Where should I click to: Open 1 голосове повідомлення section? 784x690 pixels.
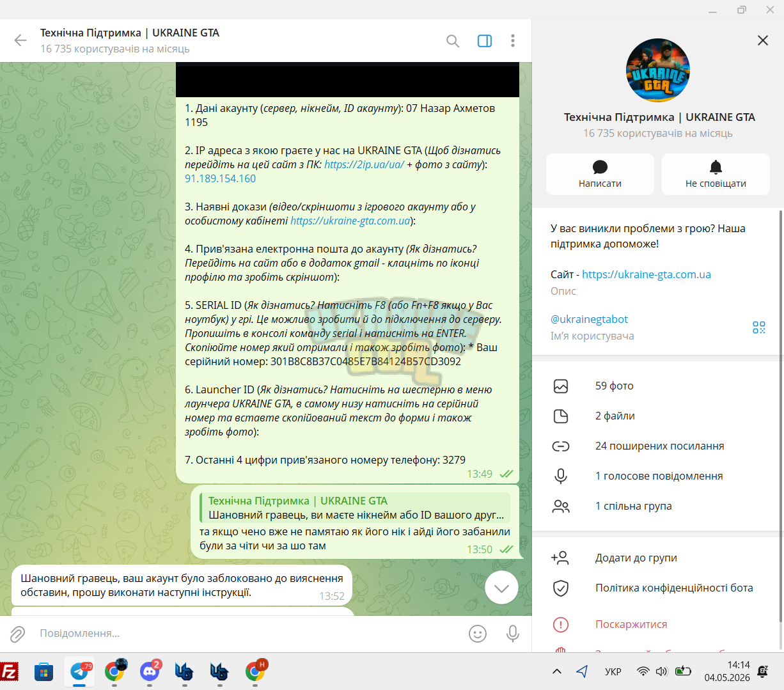click(x=655, y=476)
